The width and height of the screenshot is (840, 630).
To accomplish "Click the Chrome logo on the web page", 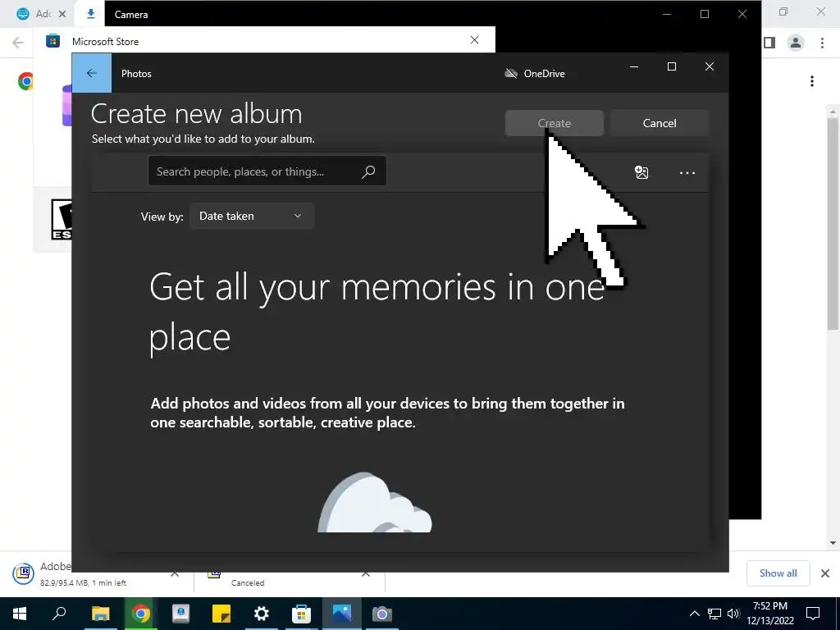I will click(x=25, y=81).
